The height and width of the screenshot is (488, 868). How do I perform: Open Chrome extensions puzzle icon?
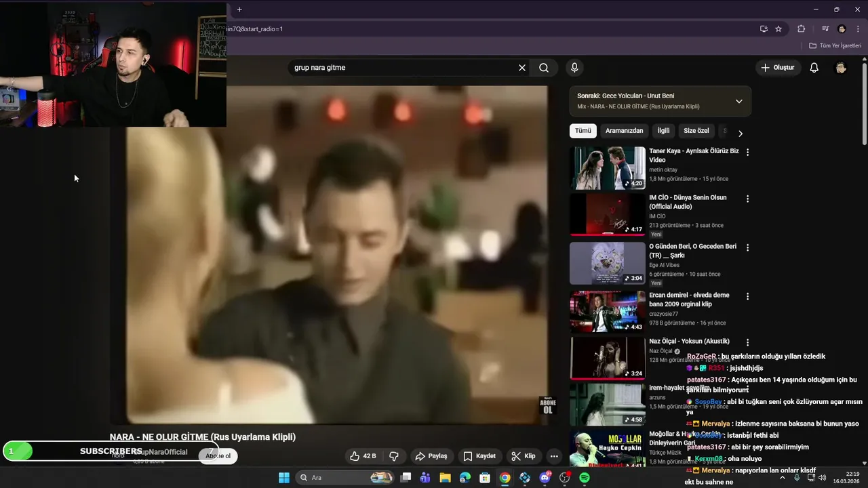tap(802, 29)
